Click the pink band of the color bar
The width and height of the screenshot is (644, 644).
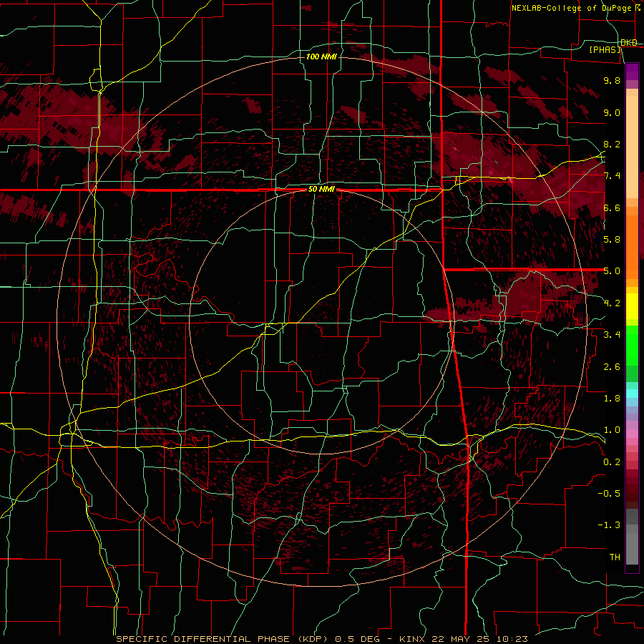point(632,434)
